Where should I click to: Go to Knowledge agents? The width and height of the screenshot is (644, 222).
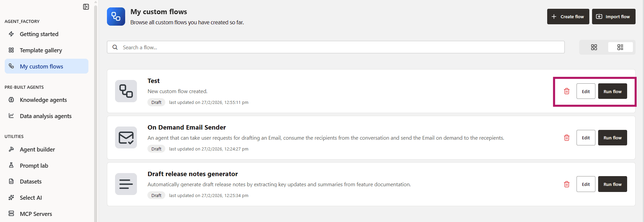[43, 100]
